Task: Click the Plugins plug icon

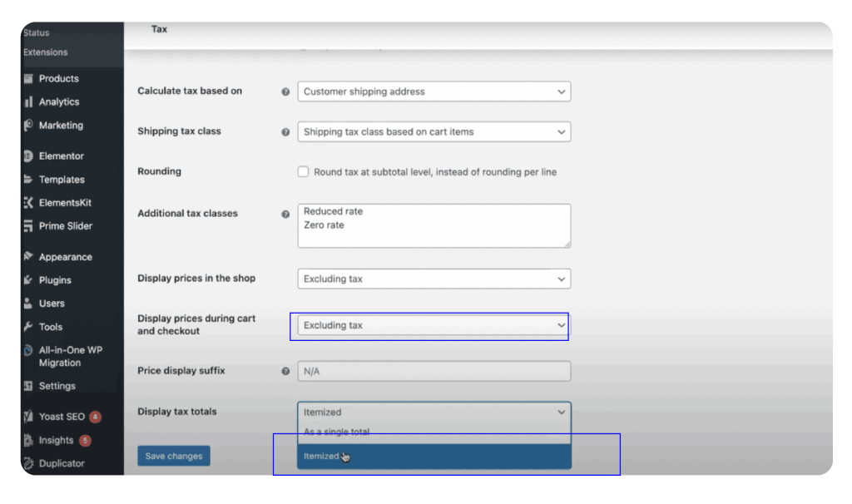Action: pos(29,280)
